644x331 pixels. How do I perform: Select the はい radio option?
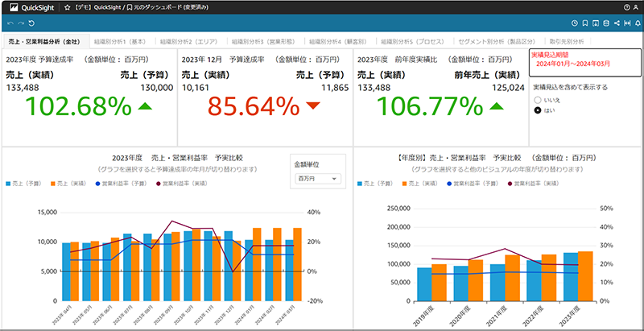[538, 110]
